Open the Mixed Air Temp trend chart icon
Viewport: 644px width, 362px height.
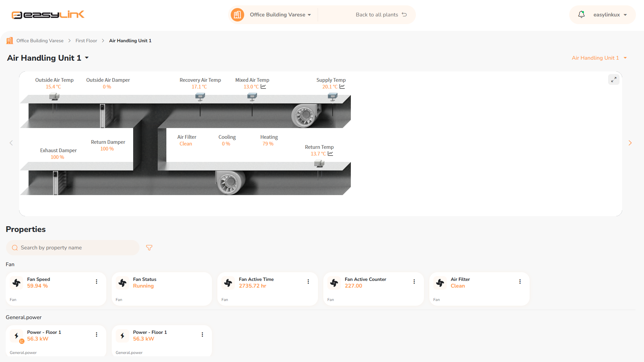point(263,86)
